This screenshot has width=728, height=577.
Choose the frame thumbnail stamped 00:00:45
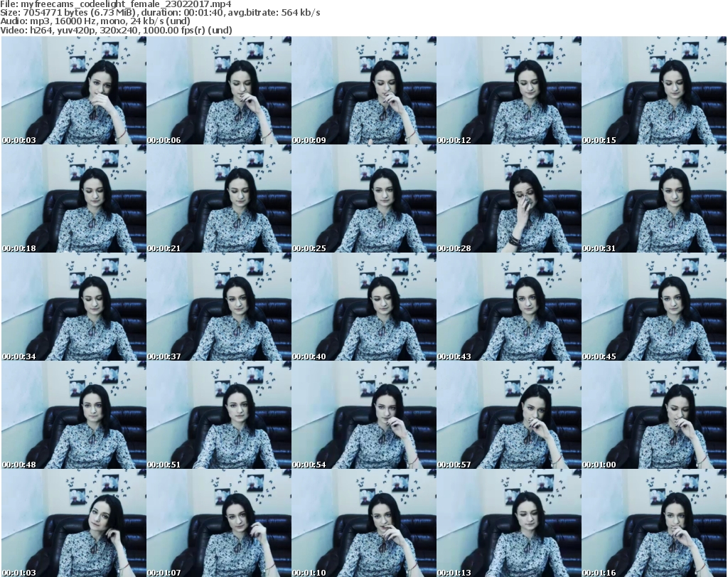[x=654, y=307]
